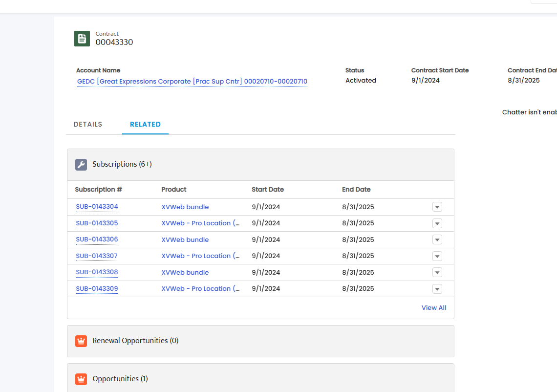Image resolution: width=557 pixels, height=392 pixels.
Task: Click the green Contract document icon
Action: [82, 39]
